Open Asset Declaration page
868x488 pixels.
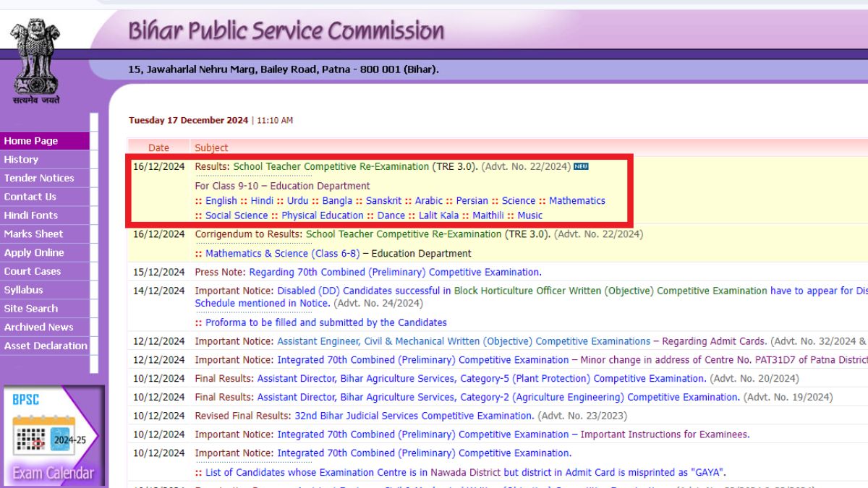coord(45,346)
